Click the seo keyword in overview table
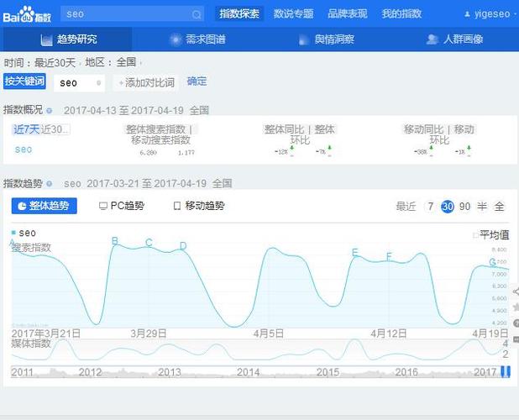The image size is (519, 420). coord(24,150)
